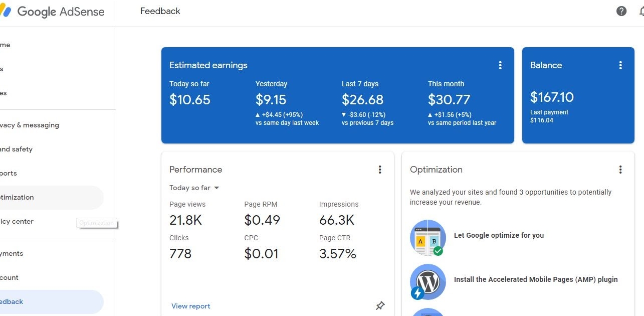Click the CPC value $0.01

pos(262,253)
